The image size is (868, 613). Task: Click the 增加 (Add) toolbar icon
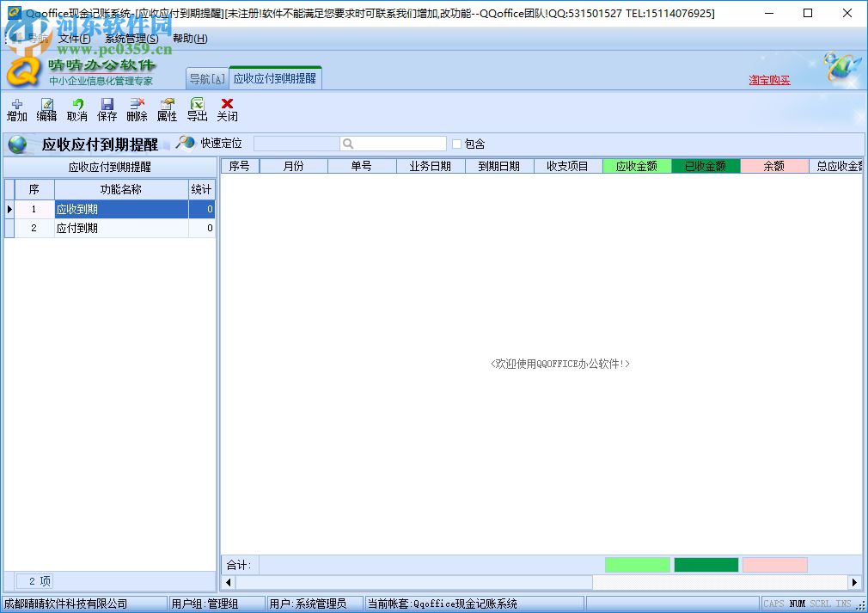click(x=16, y=110)
